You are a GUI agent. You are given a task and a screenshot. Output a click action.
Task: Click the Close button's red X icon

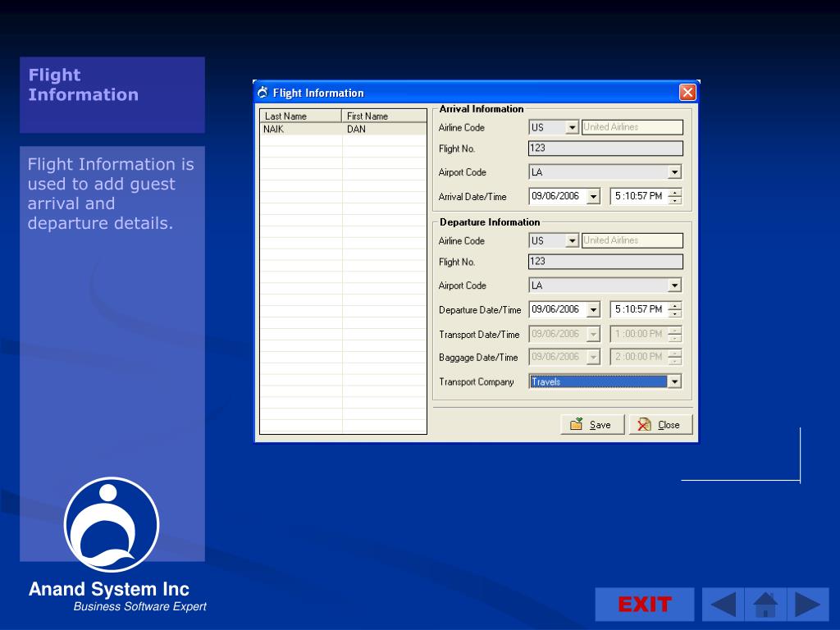(x=644, y=424)
